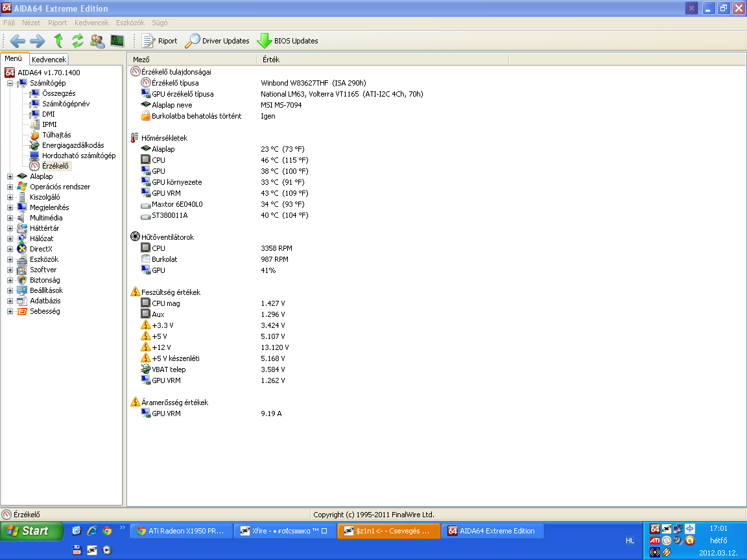This screenshot has width=747, height=560.
Task: Expand the Operációs rendszer node
Action: click(x=10, y=187)
